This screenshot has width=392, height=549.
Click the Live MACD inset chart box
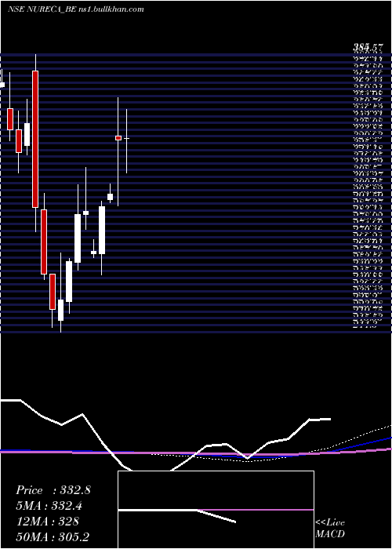pos(216,510)
